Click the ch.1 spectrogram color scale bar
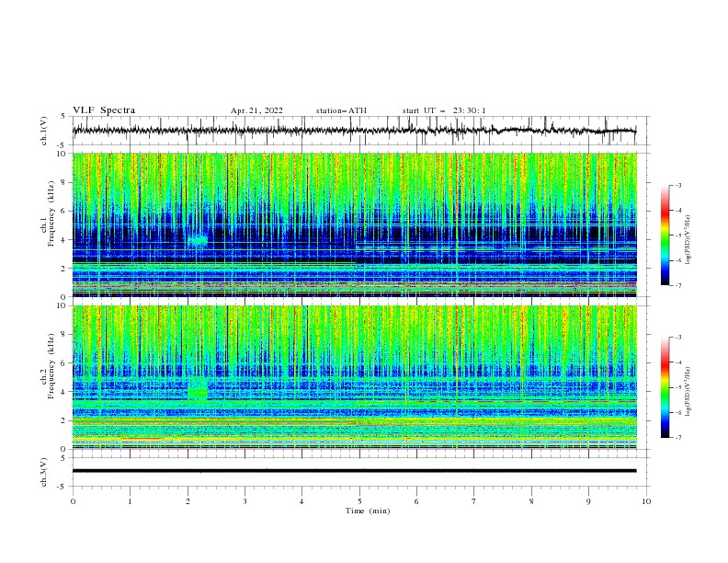Viewport: 728px width, 563px height. 665,236
